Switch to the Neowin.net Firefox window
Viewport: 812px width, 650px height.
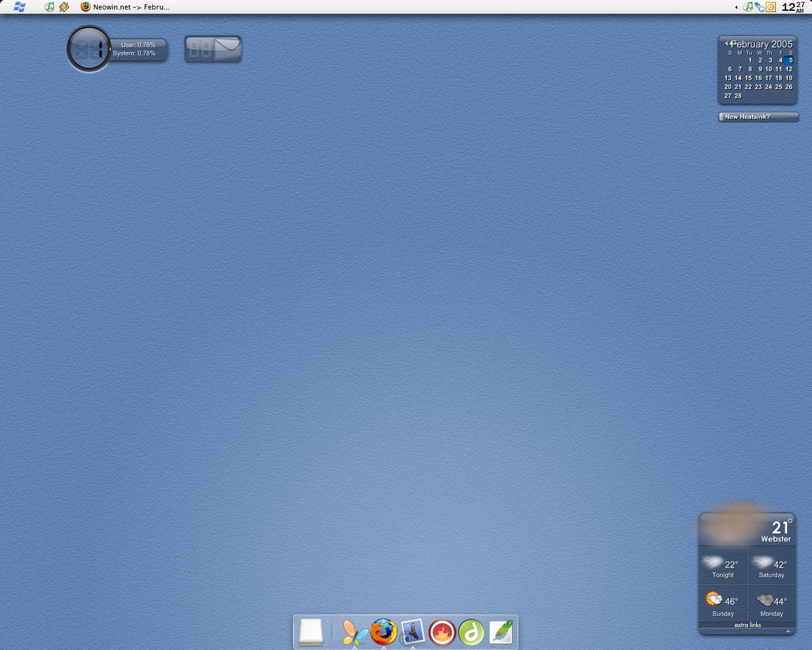pos(125,7)
